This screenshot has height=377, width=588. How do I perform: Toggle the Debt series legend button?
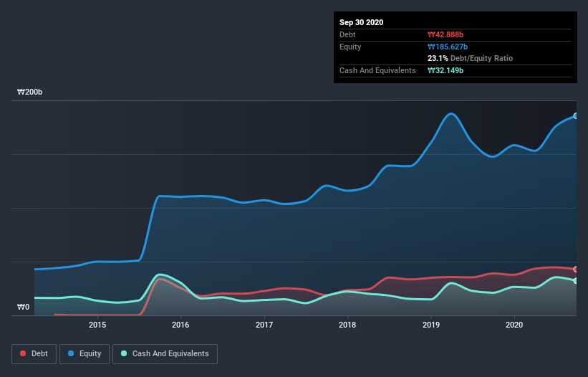point(34,354)
